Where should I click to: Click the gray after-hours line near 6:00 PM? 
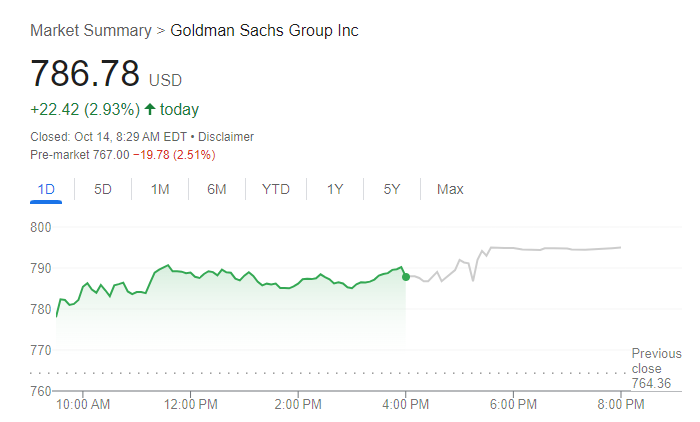pyautogui.click(x=515, y=248)
